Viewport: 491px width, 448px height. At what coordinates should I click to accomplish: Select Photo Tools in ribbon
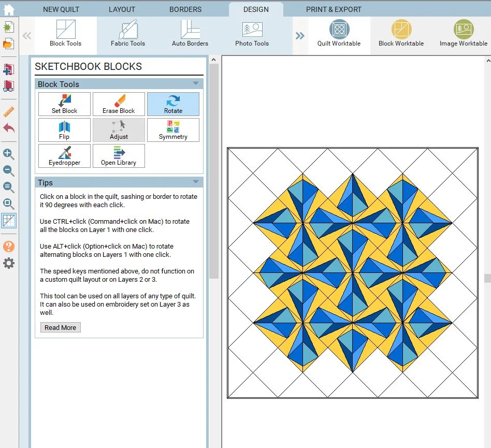(x=252, y=34)
